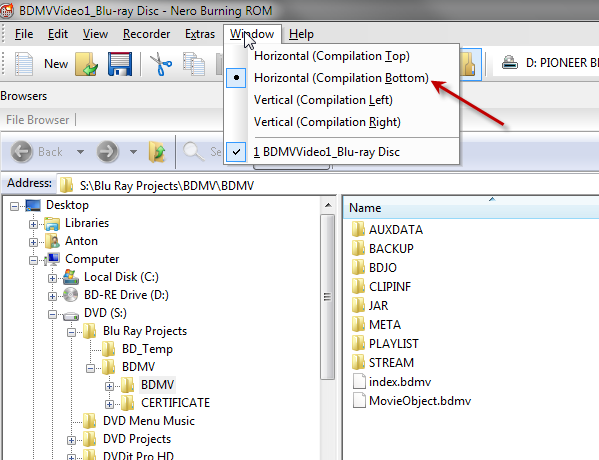Viewport: 599px width, 460px height.
Task: Click the highlighted toolbar icon right of the menu
Action: point(469,64)
